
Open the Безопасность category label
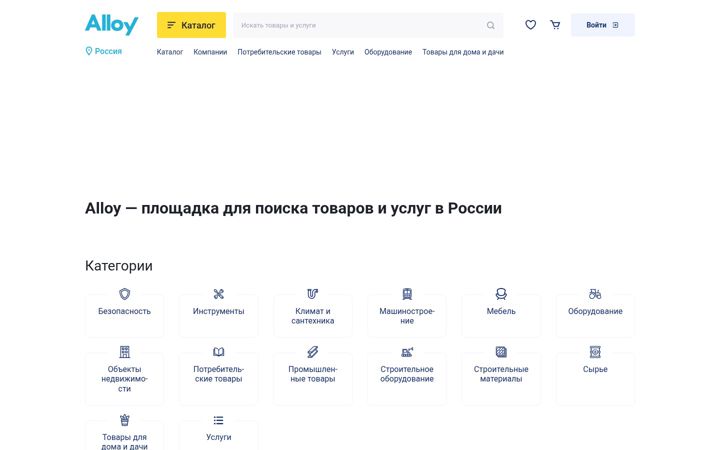tap(124, 311)
